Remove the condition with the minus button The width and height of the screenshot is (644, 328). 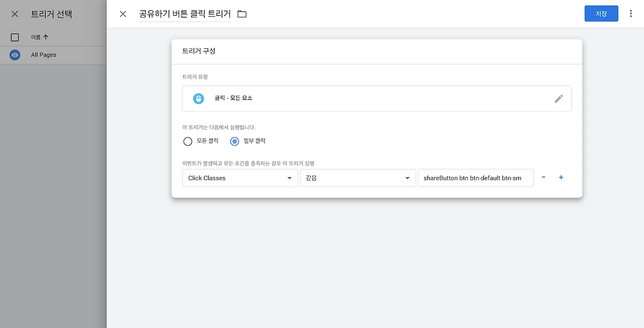coord(543,178)
